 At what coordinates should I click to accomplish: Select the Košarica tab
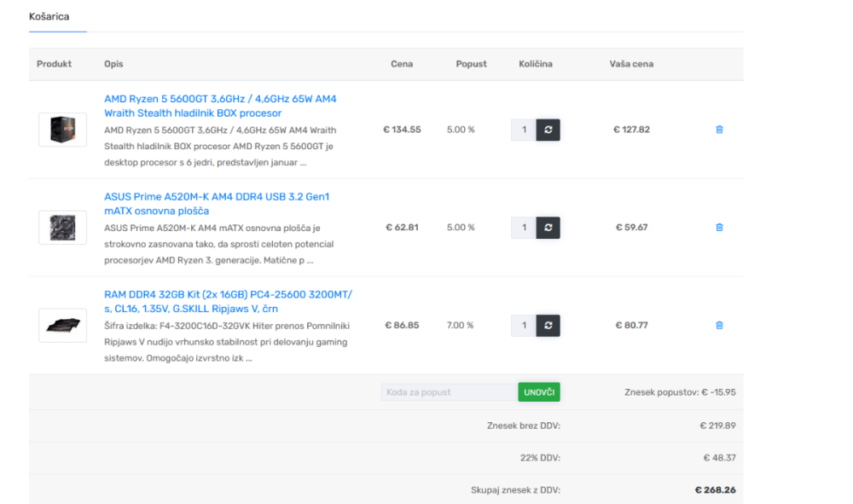[x=49, y=17]
